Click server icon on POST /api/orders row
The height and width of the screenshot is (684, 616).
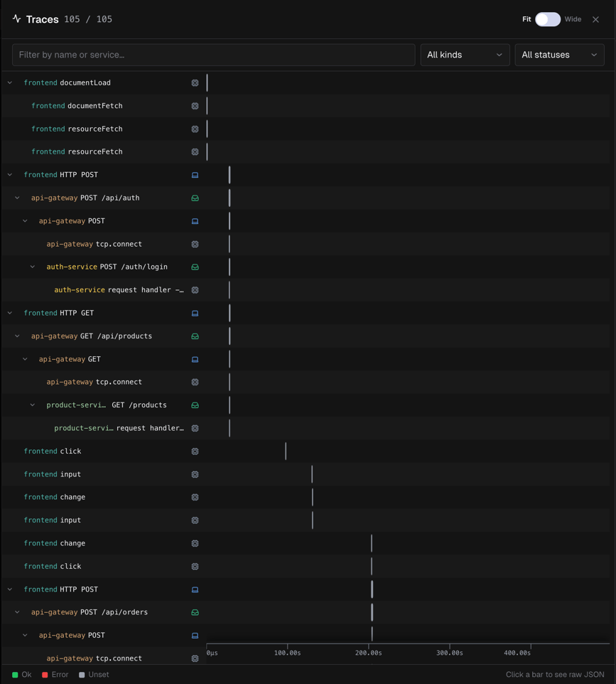click(x=195, y=612)
